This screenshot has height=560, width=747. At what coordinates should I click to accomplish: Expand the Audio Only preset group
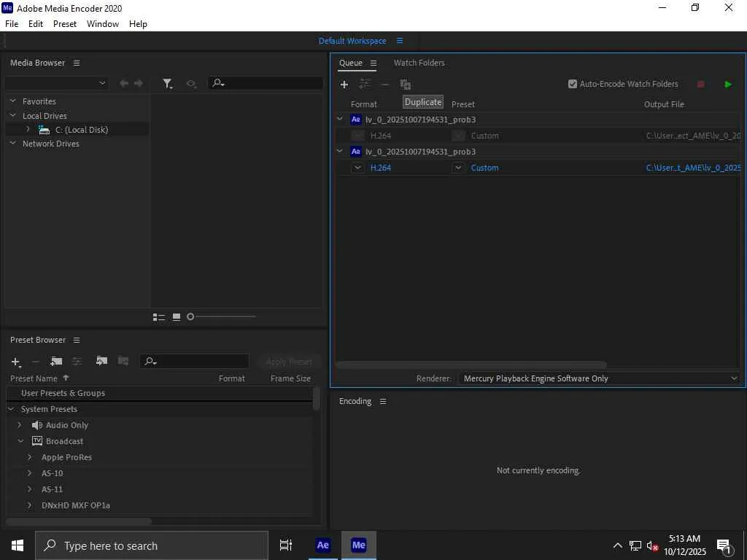point(20,425)
